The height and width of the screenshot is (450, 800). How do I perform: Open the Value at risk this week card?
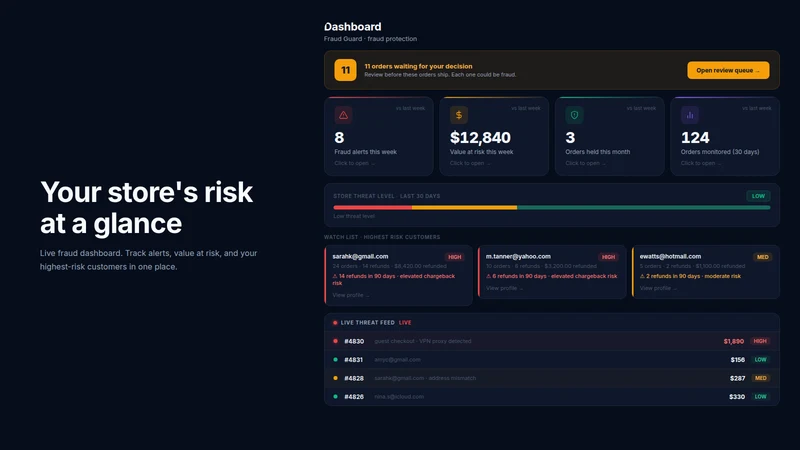coord(494,136)
